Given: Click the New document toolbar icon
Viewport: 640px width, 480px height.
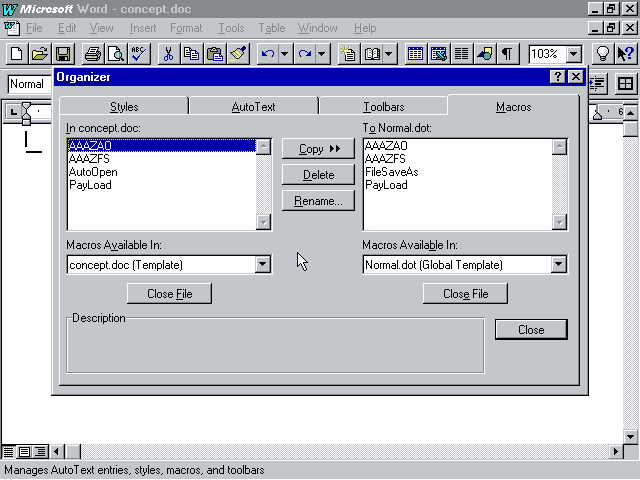Looking at the screenshot, I should point(17,53).
